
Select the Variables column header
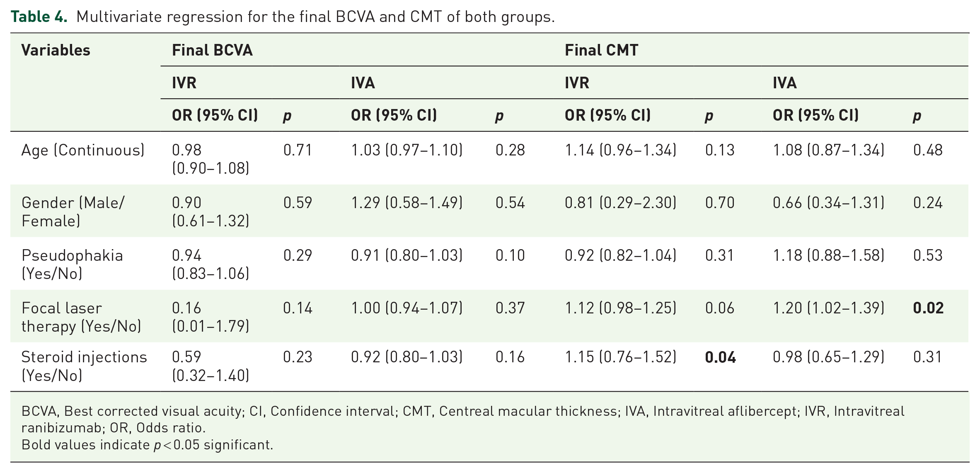(x=56, y=50)
